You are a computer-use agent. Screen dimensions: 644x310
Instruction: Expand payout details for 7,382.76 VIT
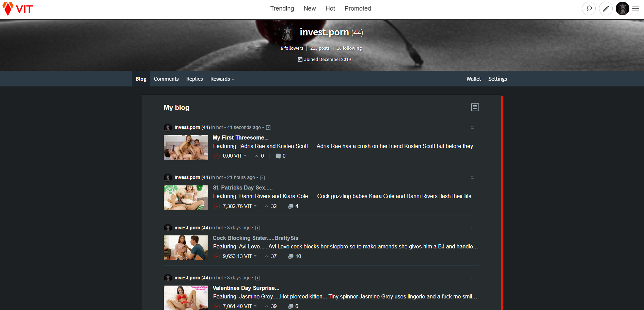[240, 206]
